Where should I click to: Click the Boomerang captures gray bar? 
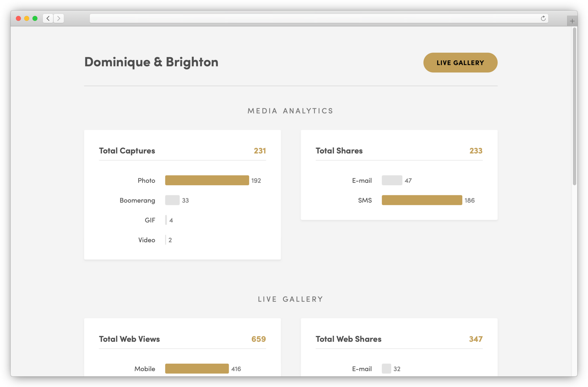tap(172, 200)
